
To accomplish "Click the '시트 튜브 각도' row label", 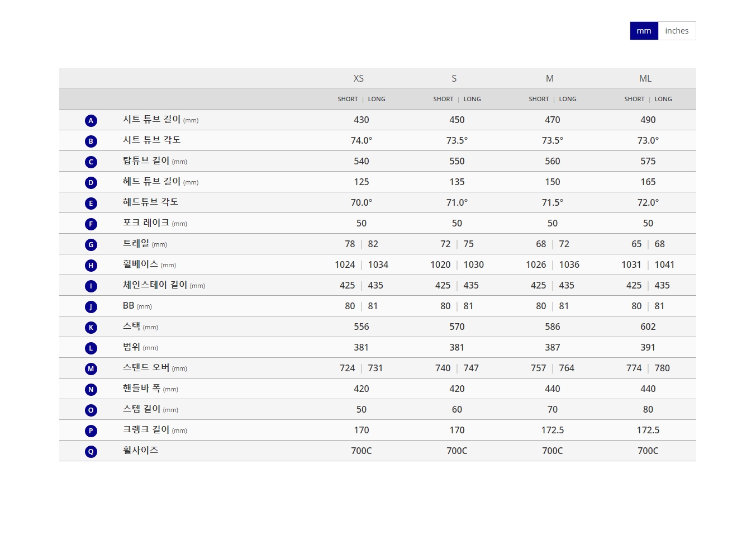I will pyautogui.click(x=151, y=140).
